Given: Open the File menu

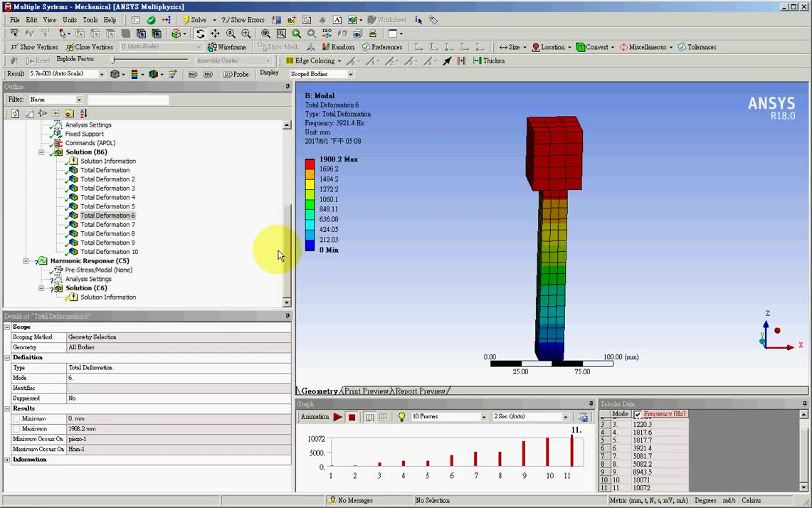Looking at the screenshot, I should pyautogui.click(x=14, y=20).
